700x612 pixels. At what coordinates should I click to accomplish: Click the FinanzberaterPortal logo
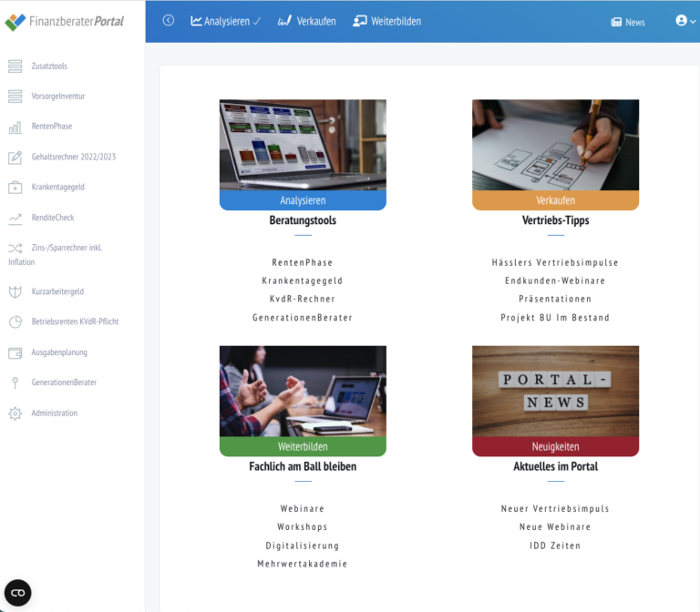click(65, 22)
